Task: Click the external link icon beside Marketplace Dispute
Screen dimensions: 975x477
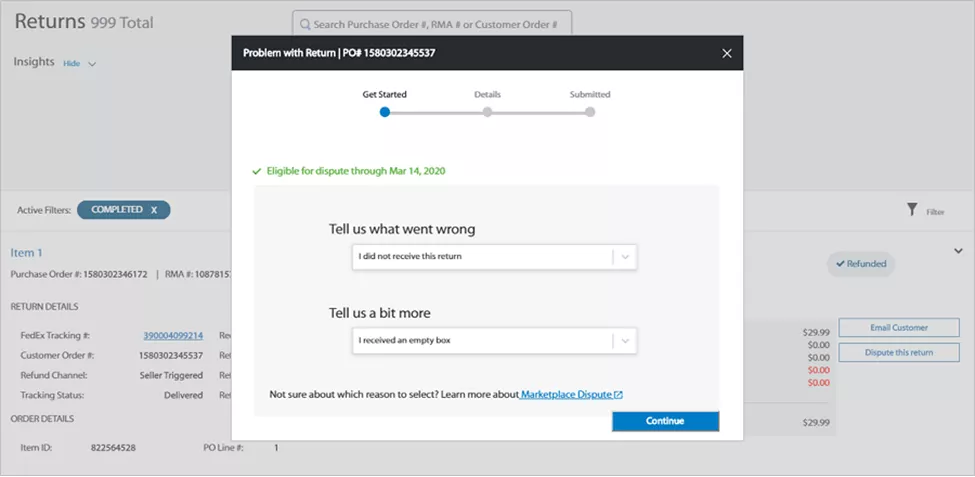Action: pyautogui.click(x=619, y=395)
